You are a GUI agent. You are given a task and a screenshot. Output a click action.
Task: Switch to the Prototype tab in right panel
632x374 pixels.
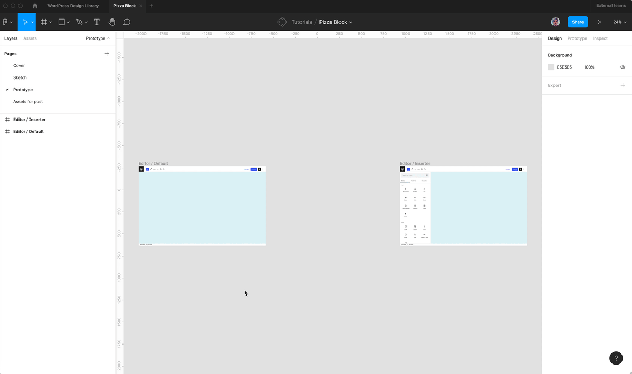[577, 38]
